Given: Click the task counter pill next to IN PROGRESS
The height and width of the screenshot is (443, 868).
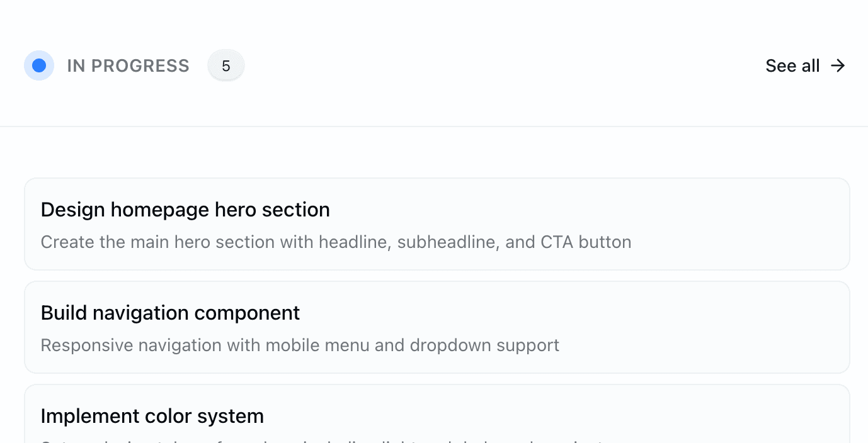Looking at the screenshot, I should click(x=226, y=65).
